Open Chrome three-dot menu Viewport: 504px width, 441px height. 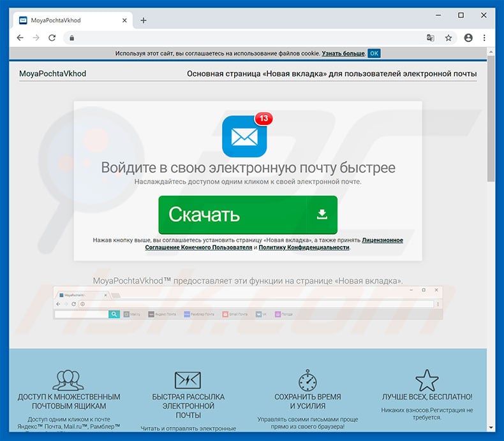coord(484,38)
